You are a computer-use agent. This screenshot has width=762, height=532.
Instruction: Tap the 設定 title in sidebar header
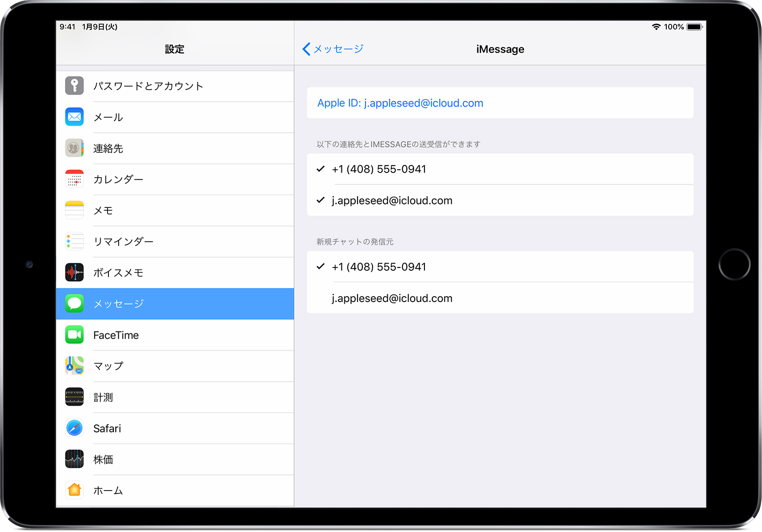[175, 49]
